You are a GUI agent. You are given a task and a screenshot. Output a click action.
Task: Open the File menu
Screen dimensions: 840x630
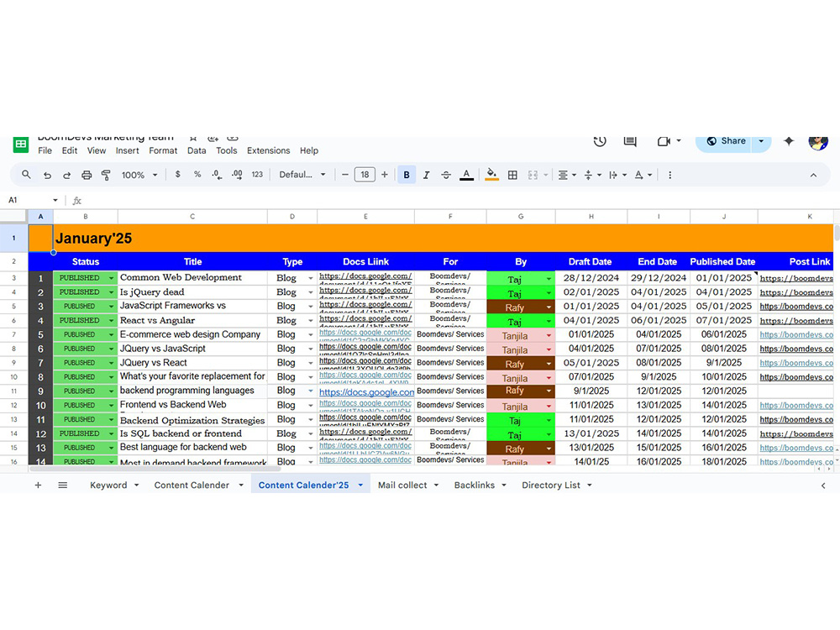[45, 150]
